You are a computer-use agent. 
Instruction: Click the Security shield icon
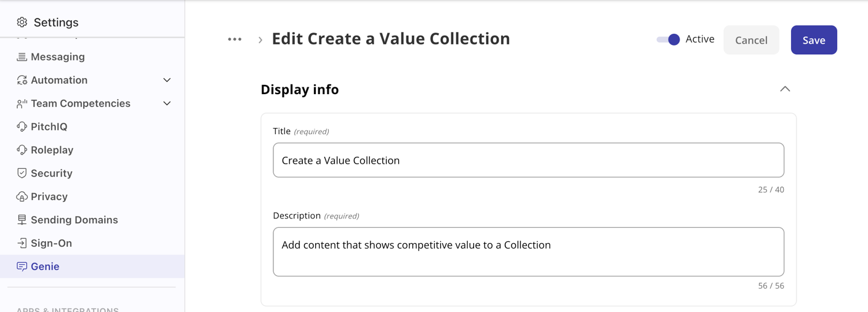point(22,174)
